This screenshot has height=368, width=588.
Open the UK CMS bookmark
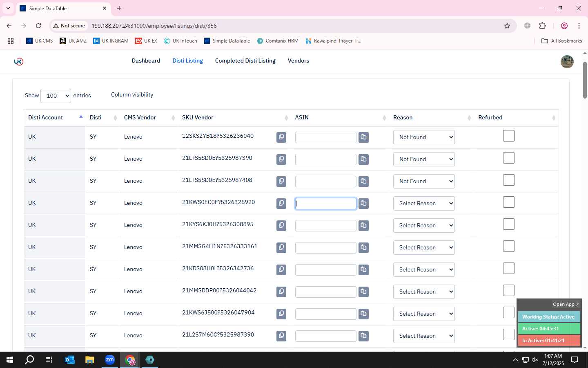(40, 41)
